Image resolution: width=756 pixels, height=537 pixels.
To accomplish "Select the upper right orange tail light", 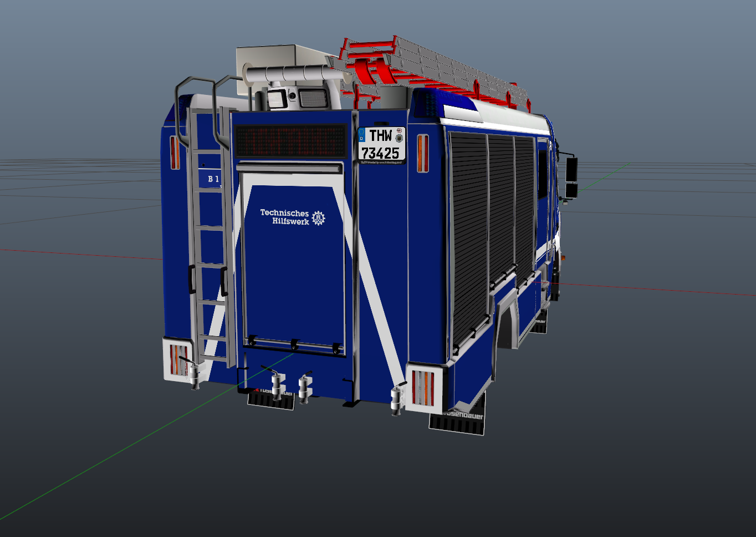I will 422,153.
